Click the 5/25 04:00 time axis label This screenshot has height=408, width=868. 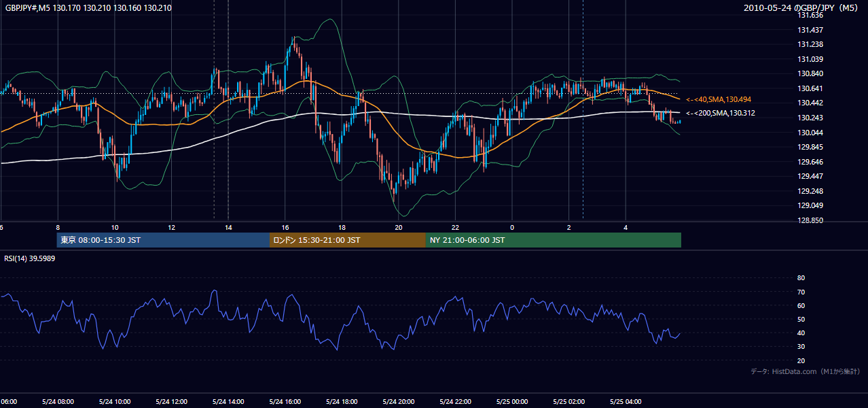pyautogui.click(x=626, y=402)
